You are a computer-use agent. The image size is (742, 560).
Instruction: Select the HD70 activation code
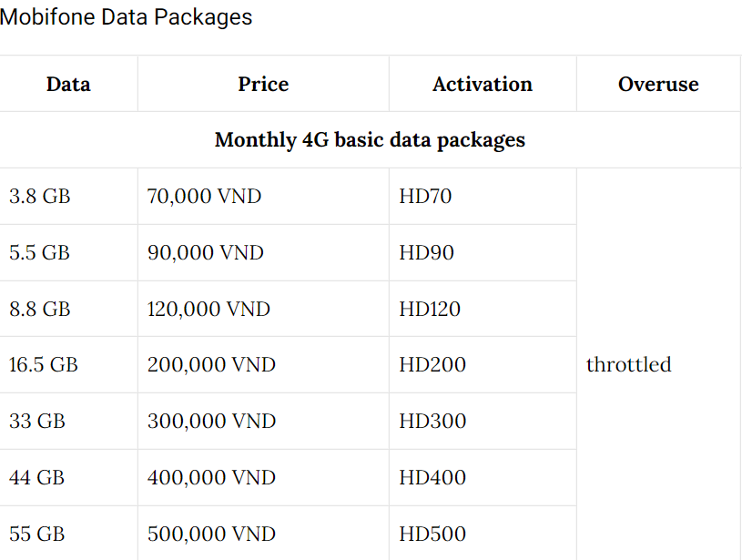[425, 196]
